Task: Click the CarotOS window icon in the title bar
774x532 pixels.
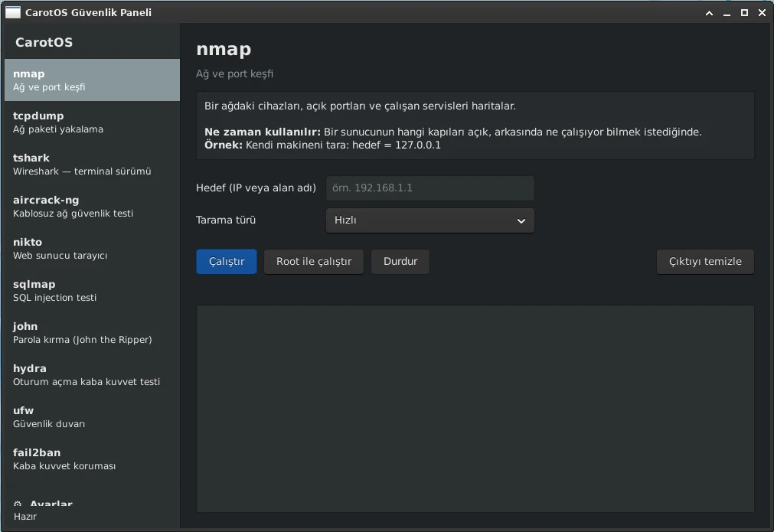Action: (13, 12)
